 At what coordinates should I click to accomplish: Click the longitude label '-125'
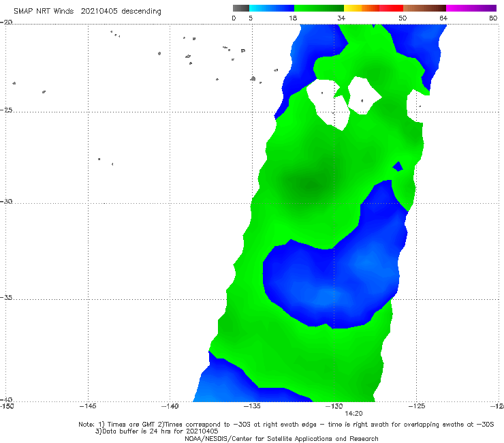point(416,406)
